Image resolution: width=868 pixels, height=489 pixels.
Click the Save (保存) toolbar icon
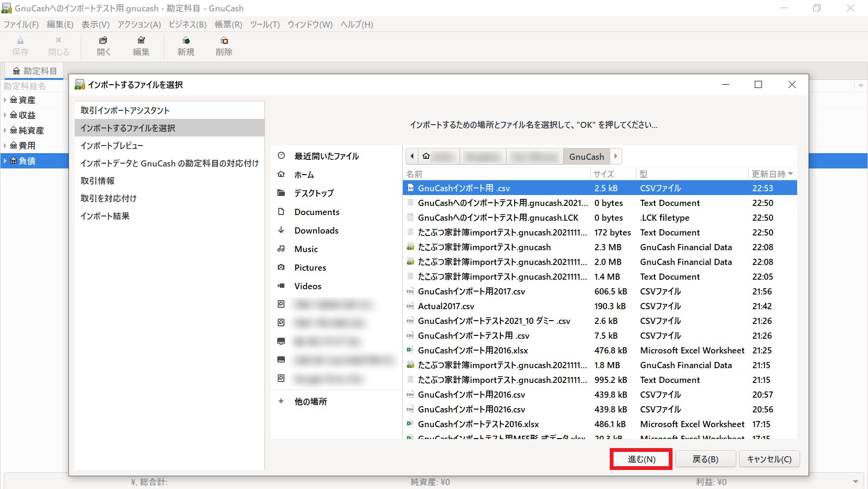(x=20, y=46)
